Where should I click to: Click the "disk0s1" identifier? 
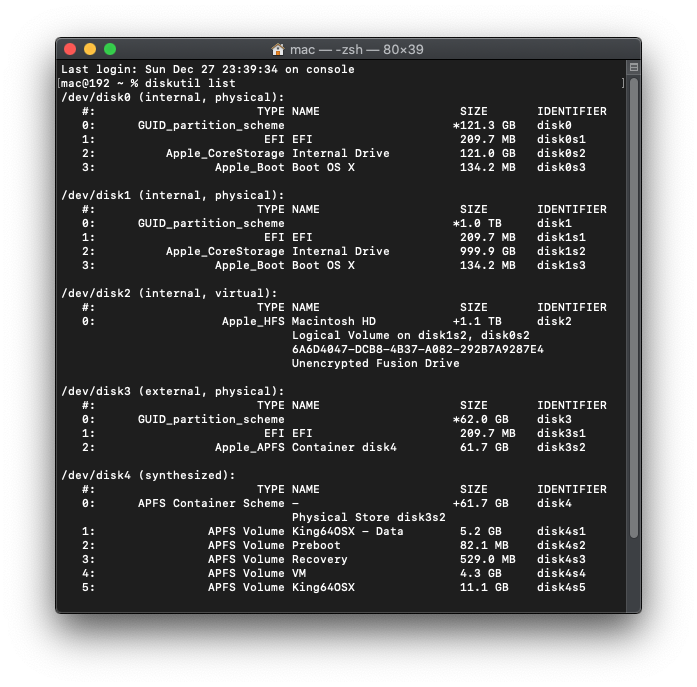tap(561, 139)
